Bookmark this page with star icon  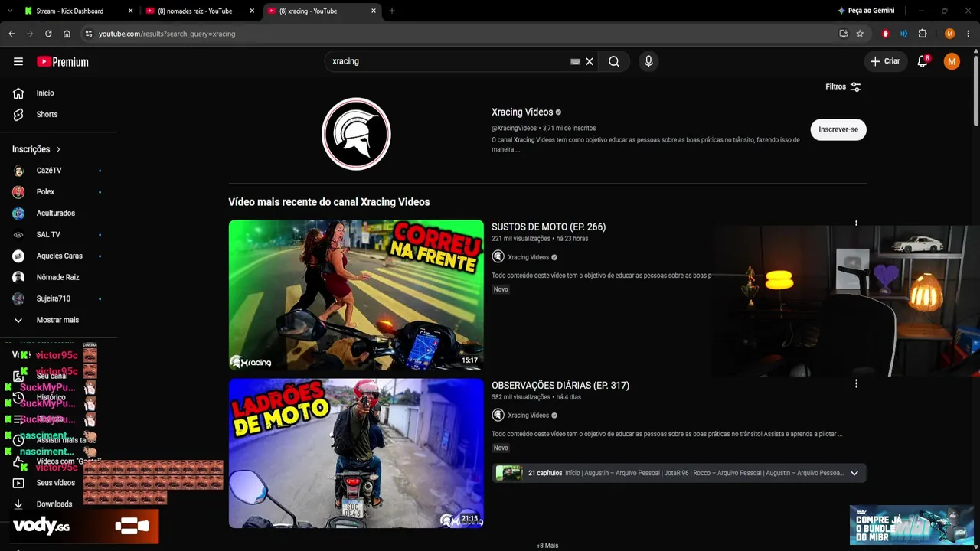860,34
